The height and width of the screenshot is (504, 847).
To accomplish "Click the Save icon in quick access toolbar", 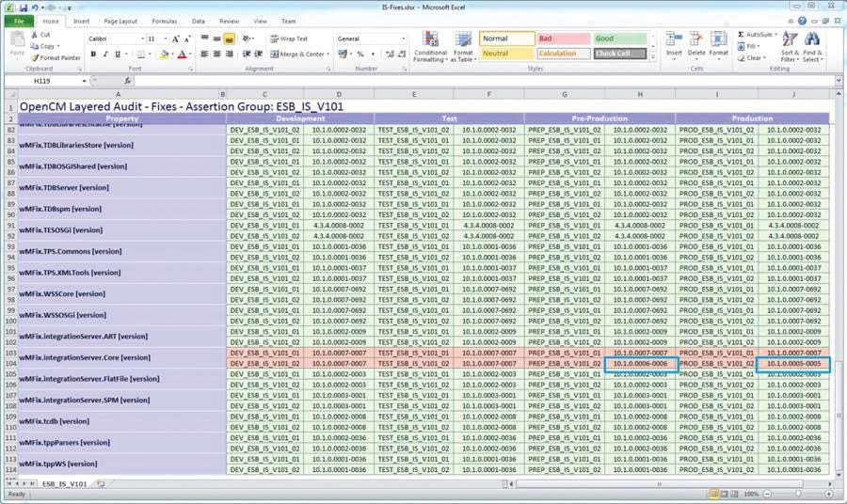I will (x=24, y=8).
